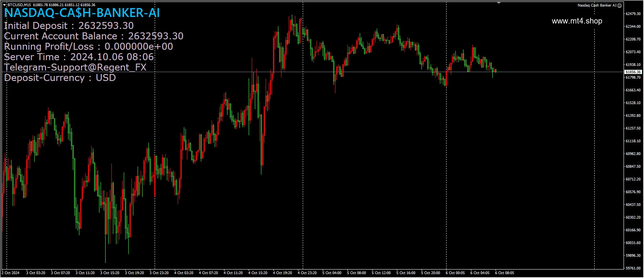Click the 61663.40 price scale label
The width and height of the screenshot is (644, 278).
[633, 90]
